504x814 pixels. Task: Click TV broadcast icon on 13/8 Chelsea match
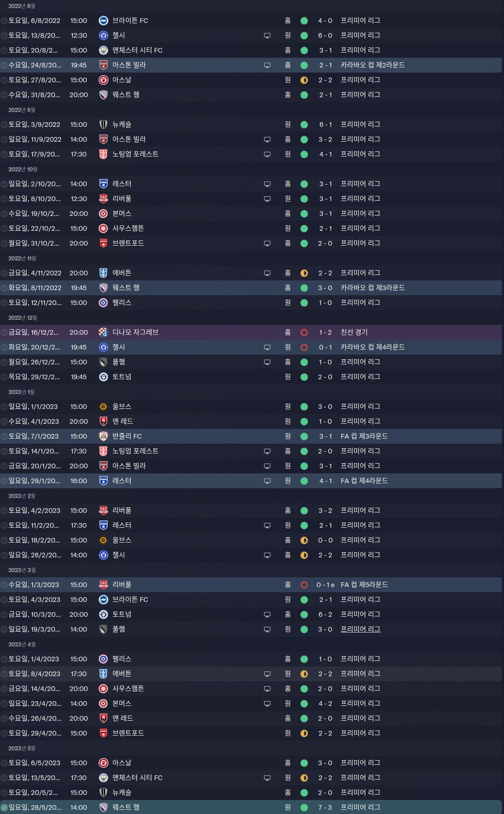pos(267,36)
